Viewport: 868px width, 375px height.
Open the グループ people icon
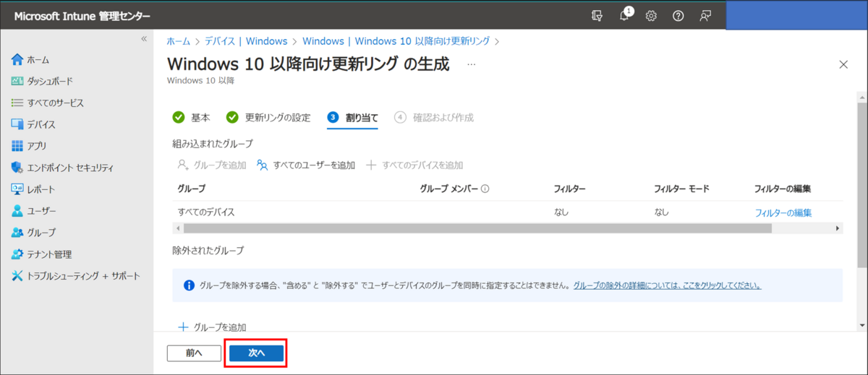(x=18, y=233)
